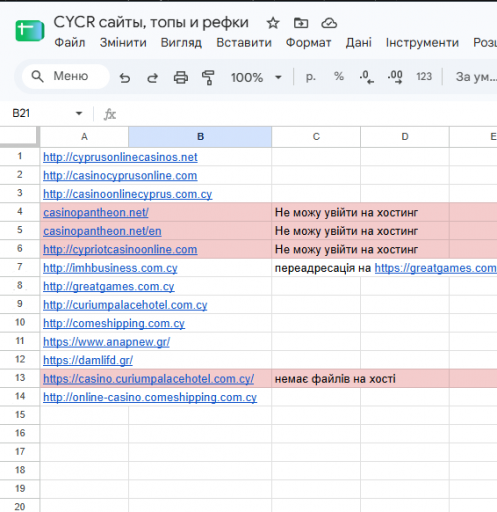Select all cells corner button
This screenshot has height=512, width=497.
click(19, 136)
